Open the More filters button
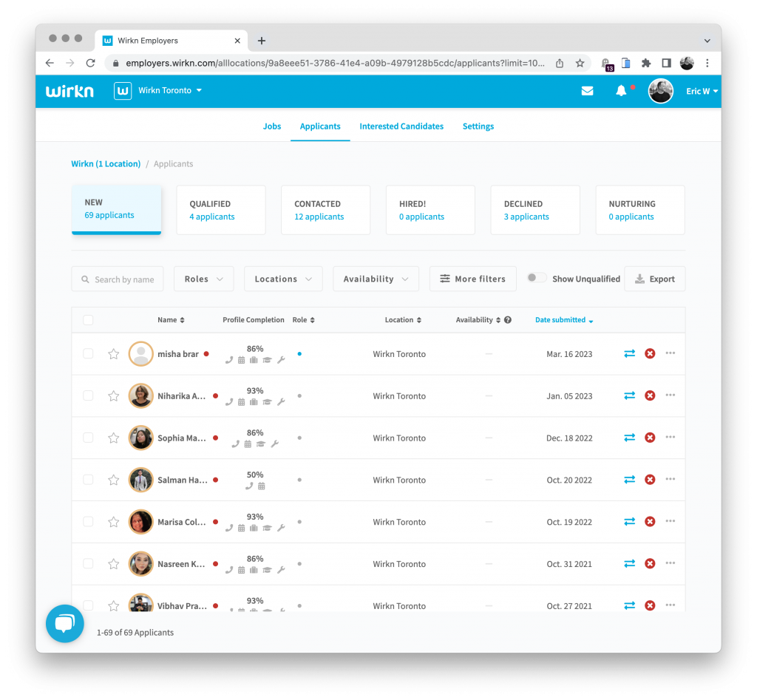 tap(472, 279)
